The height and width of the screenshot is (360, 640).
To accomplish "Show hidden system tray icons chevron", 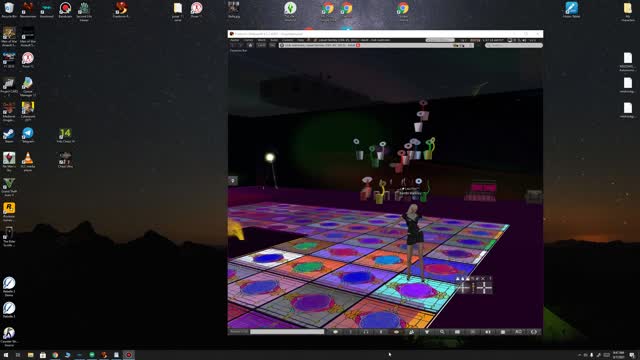I will (x=579, y=355).
